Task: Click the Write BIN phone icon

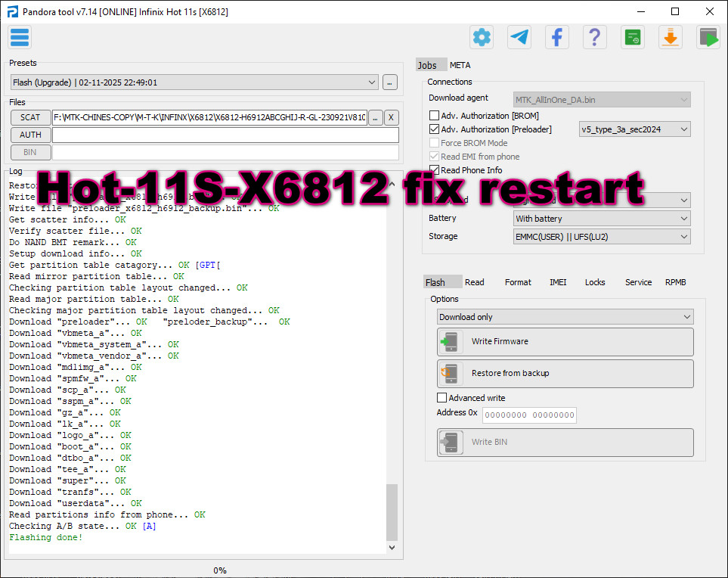Action: pyautogui.click(x=451, y=443)
